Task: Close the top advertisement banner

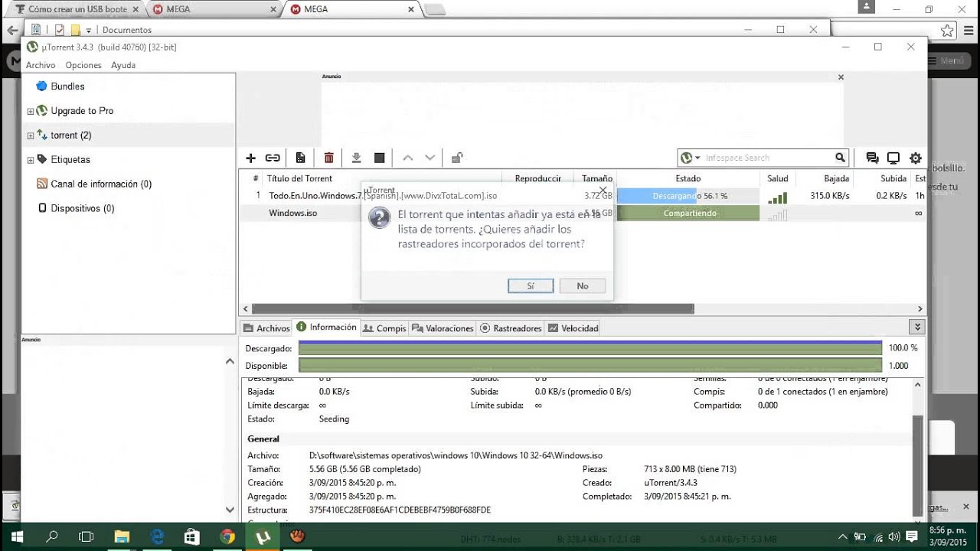Action: tap(841, 77)
